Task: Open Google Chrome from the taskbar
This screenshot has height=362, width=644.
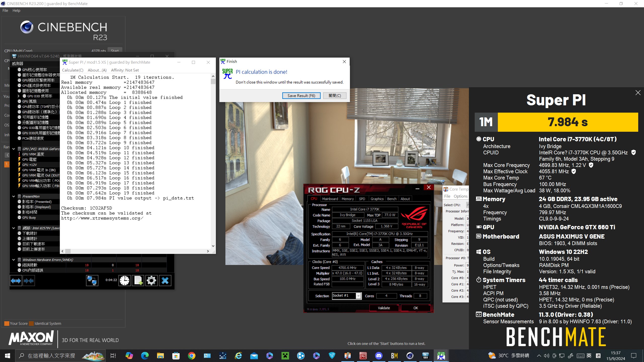Action: (x=191, y=356)
